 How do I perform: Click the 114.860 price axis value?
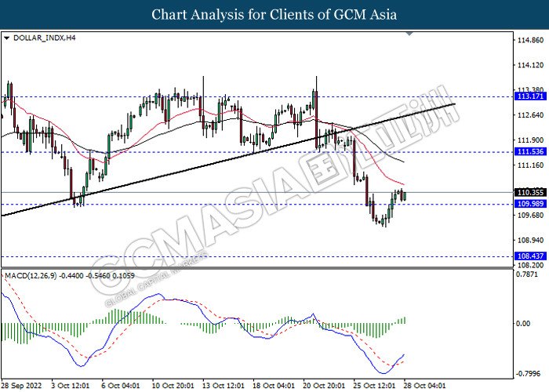click(x=530, y=40)
